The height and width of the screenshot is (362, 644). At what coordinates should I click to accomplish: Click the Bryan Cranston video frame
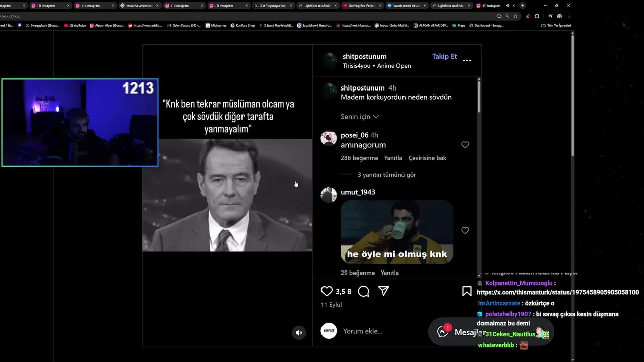227,195
